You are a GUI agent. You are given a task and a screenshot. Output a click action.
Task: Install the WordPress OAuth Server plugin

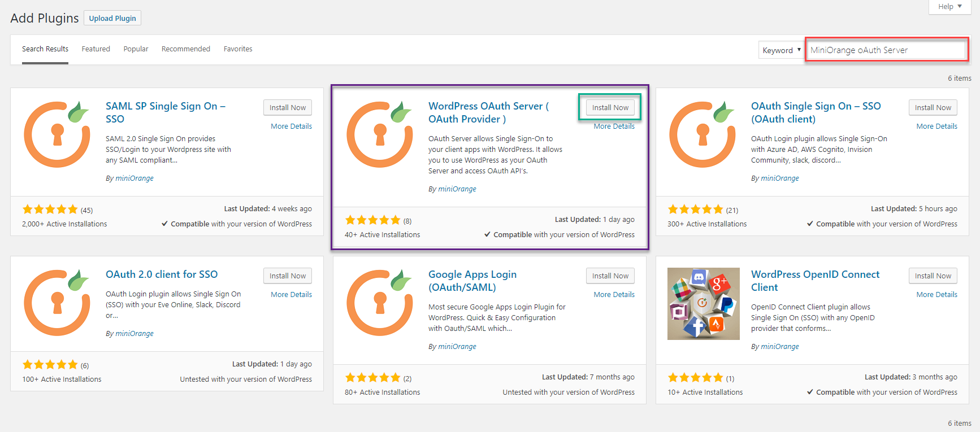(x=610, y=107)
